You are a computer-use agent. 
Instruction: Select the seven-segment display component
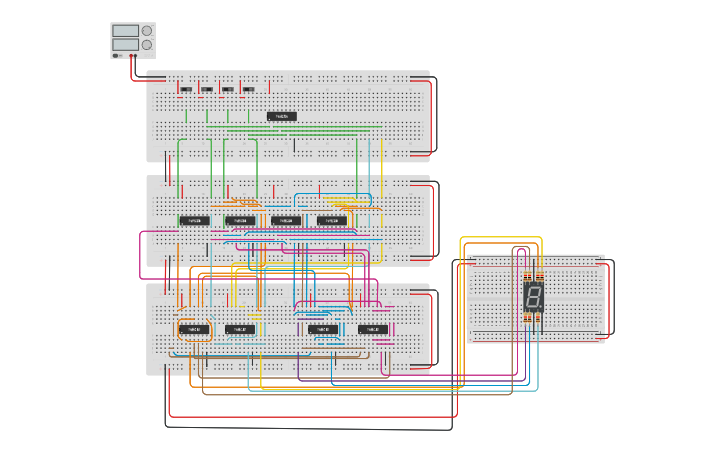(534, 297)
